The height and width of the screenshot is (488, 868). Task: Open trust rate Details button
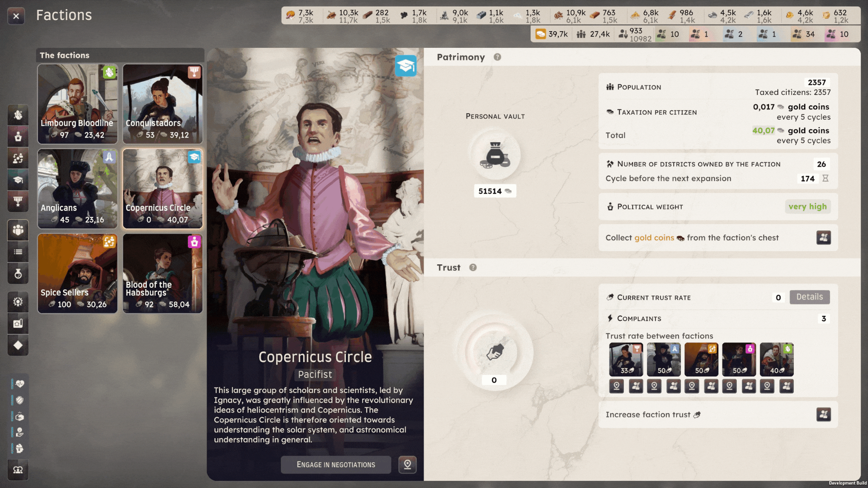point(809,297)
